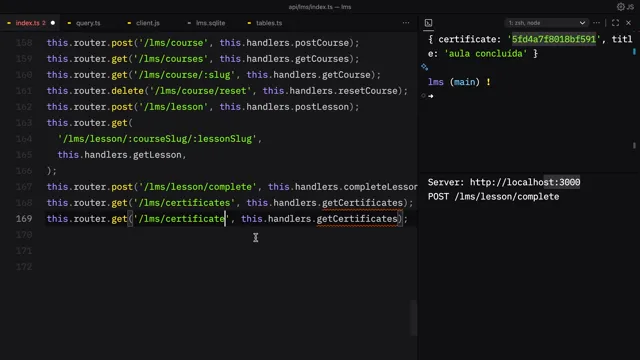Click '/lms/lesson/:courseSlug/:lessonSlug' string
Image resolution: width=640 pixels, height=360 pixels.
click(157, 139)
